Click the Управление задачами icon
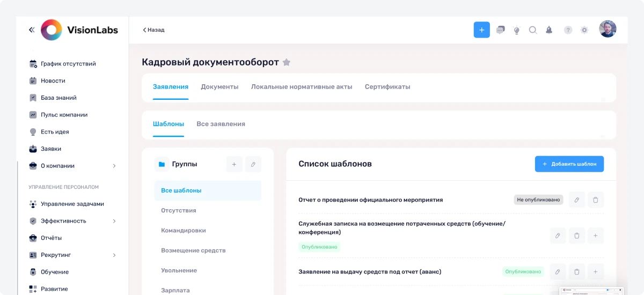This screenshot has width=644, height=295. (33, 204)
